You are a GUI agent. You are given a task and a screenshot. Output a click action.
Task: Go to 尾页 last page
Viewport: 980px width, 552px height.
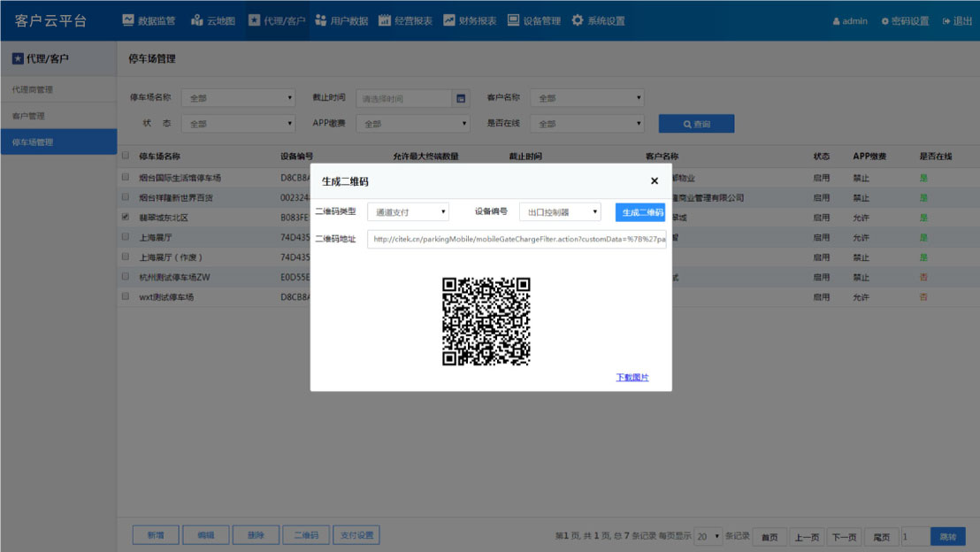pyautogui.click(x=881, y=536)
